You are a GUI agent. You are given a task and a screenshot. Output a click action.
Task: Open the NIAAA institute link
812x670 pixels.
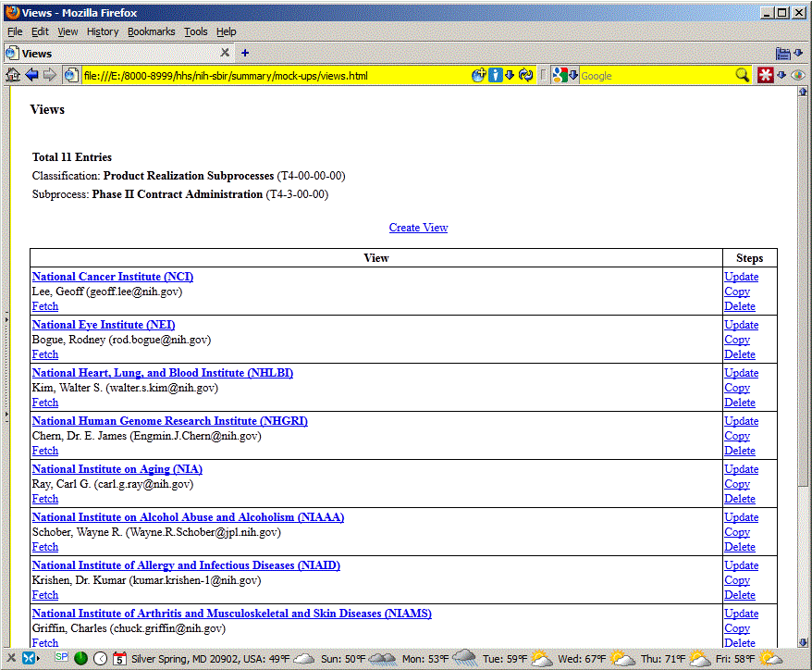coord(188,517)
